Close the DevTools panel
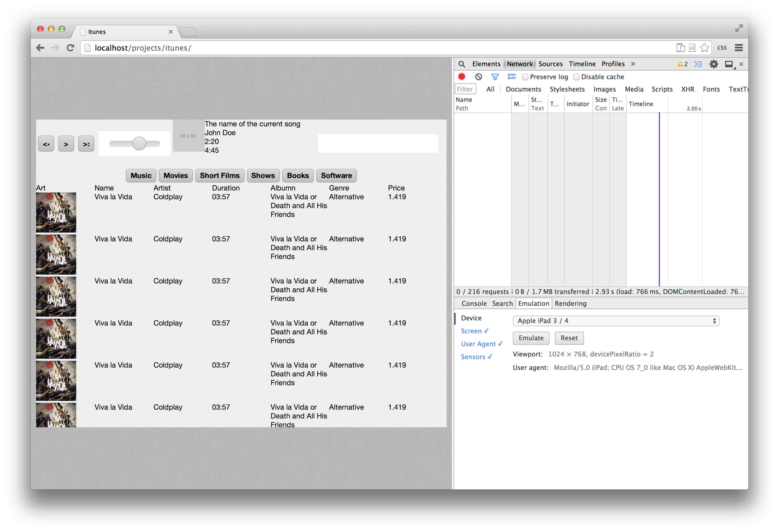 (x=741, y=64)
